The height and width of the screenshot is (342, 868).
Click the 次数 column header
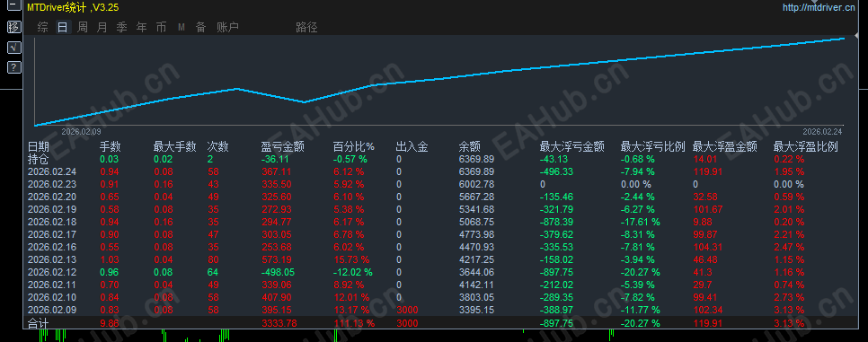(217, 146)
